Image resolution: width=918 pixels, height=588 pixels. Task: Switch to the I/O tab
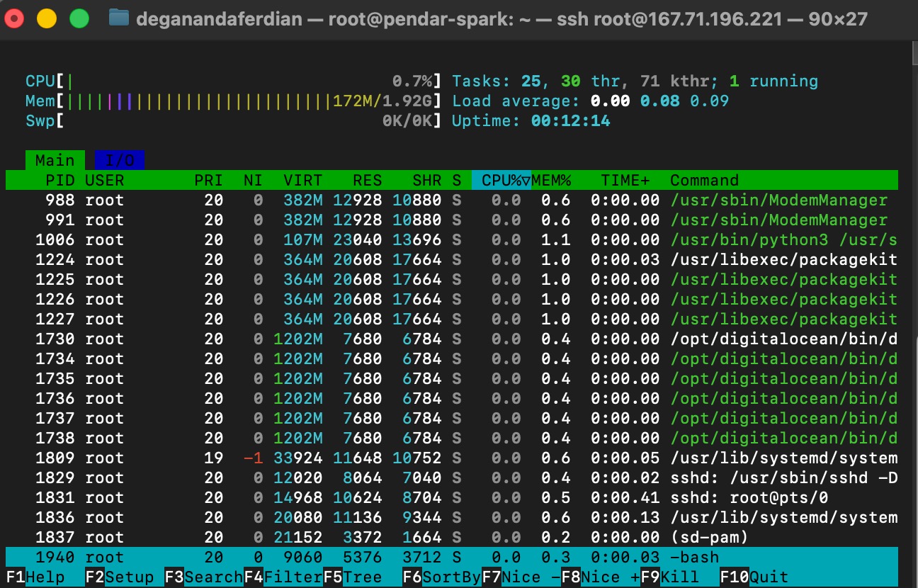119,161
